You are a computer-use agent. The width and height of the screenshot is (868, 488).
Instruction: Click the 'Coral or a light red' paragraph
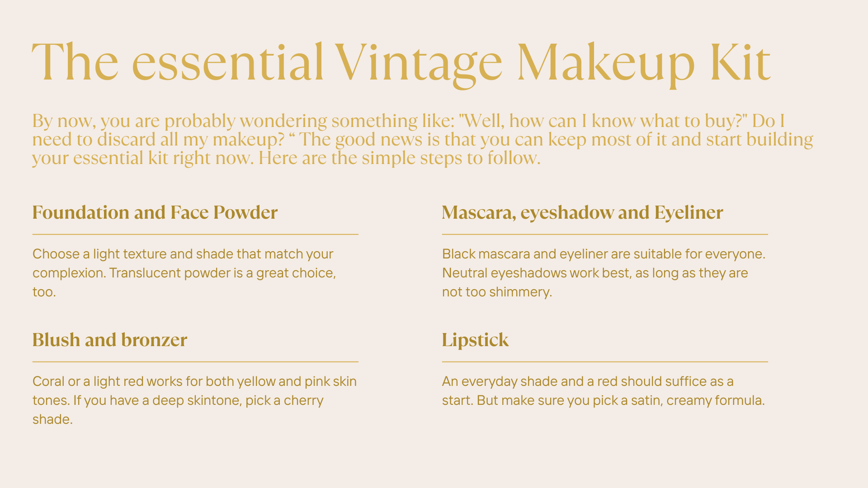click(x=194, y=400)
